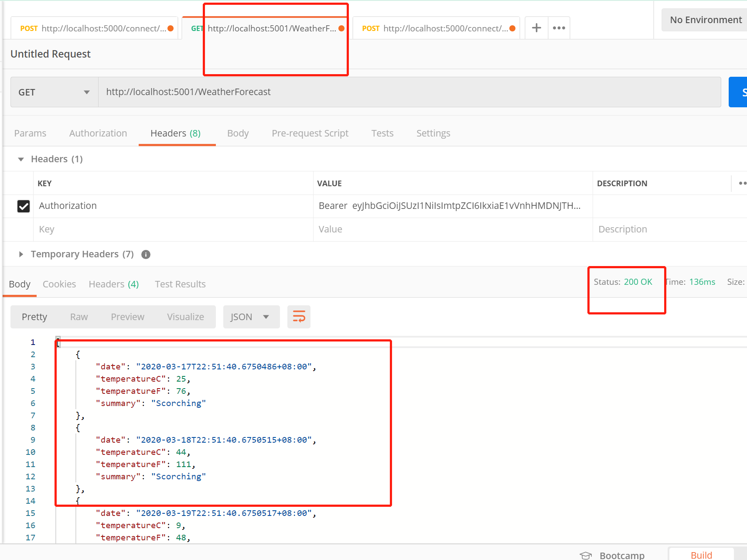The width and height of the screenshot is (747, 560).
Task: Click the WeatherForecast URL input field
Action: (305, 92)
